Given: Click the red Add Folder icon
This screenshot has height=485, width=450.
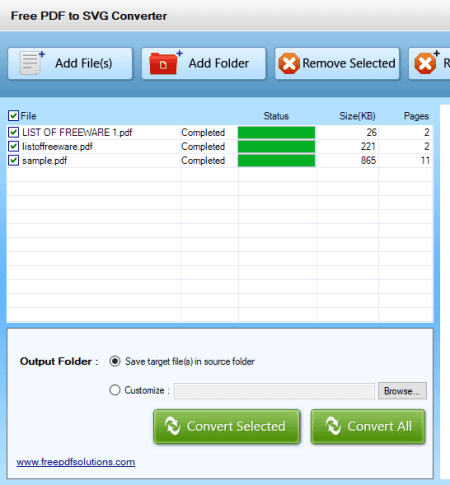Looking at the screenshot, I should [166, 63].
